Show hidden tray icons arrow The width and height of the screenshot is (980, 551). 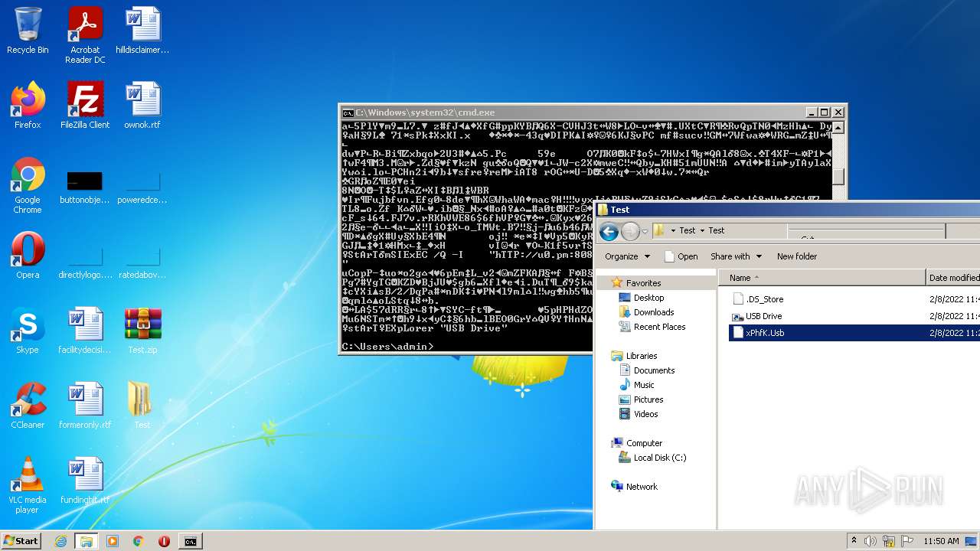pos(854,541)
